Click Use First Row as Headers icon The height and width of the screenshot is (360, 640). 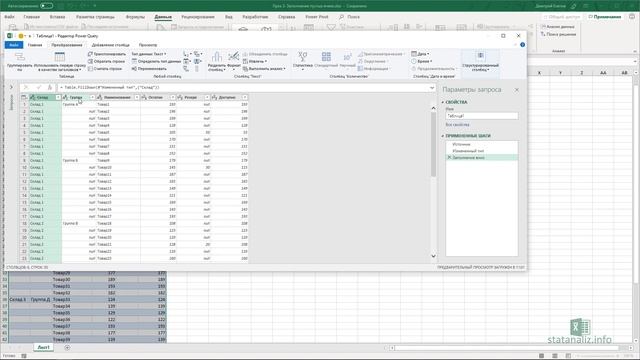(60, 57)
